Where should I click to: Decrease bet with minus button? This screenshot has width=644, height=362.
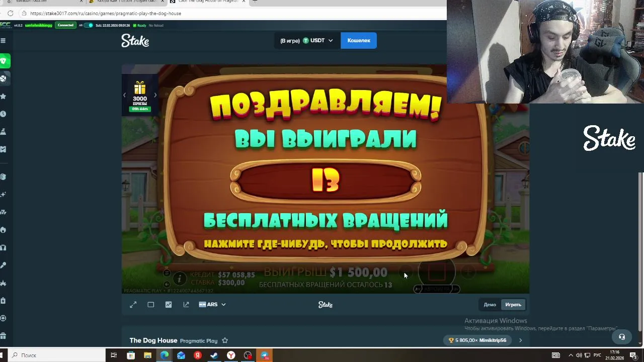(x=406, y=272)
